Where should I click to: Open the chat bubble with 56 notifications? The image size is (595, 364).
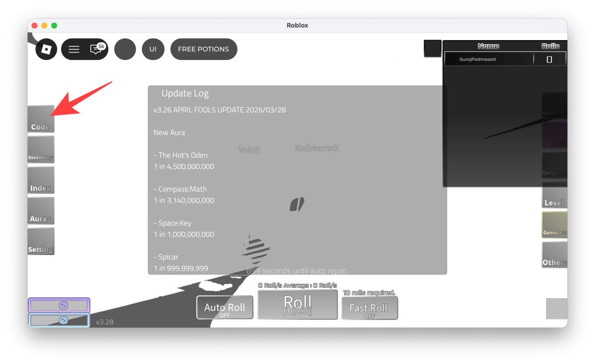(x=96, y=49)
